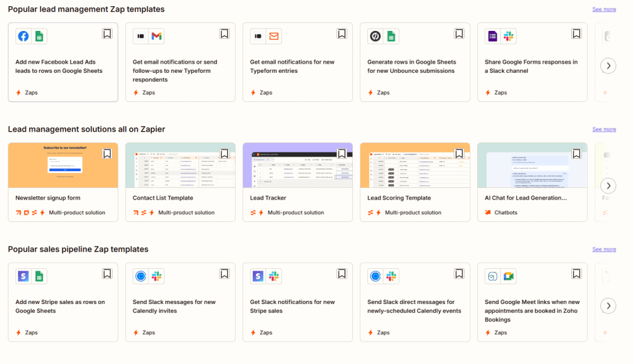See more popular lead management Zap templates

(604, 9)
